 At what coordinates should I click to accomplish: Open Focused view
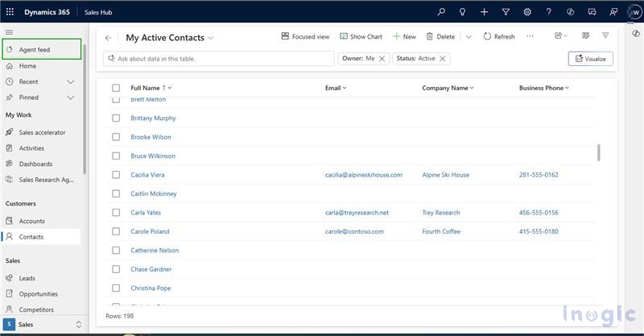click(305, 36)
